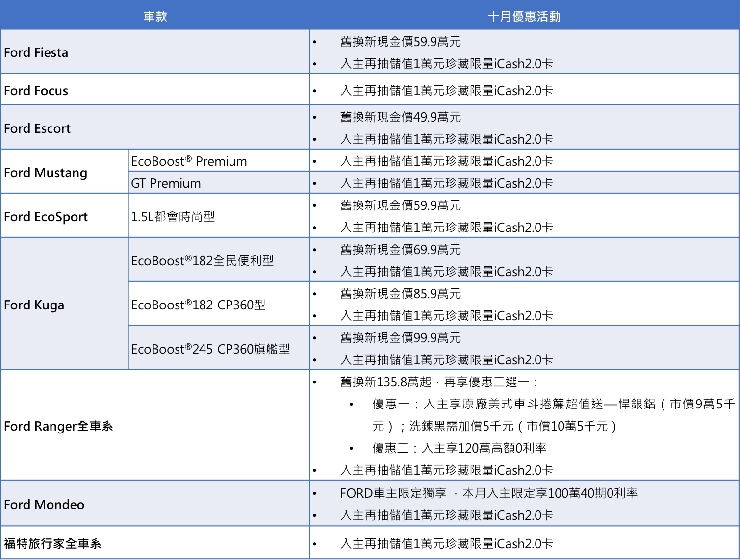
Task: Click the EcoBoost®245 CP360旗艦型 trim cell
Action: click(219, 349)
